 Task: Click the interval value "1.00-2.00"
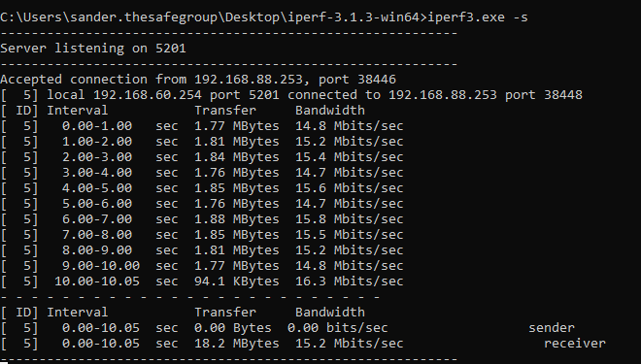click(x=97, y=142)
